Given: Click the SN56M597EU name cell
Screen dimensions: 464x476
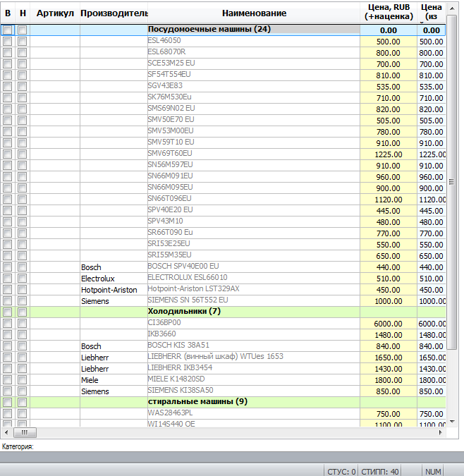Looking at the screenshot, I should coord(254,165).
